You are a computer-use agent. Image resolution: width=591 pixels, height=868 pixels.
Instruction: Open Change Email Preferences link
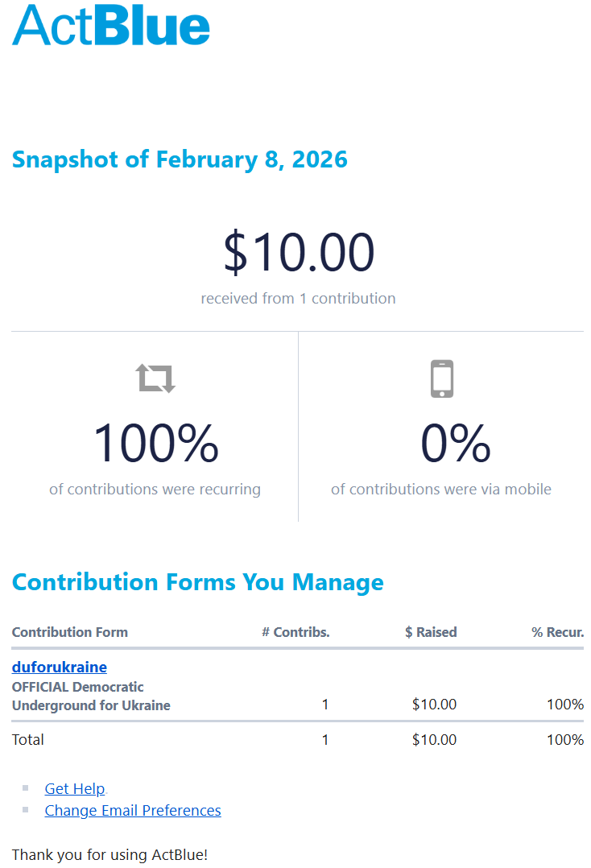(x=133, y=810)
